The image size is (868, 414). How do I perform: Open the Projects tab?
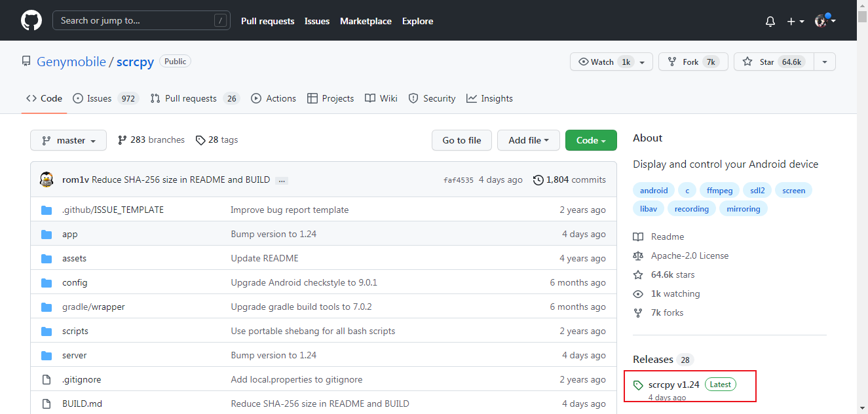[330, 98]
